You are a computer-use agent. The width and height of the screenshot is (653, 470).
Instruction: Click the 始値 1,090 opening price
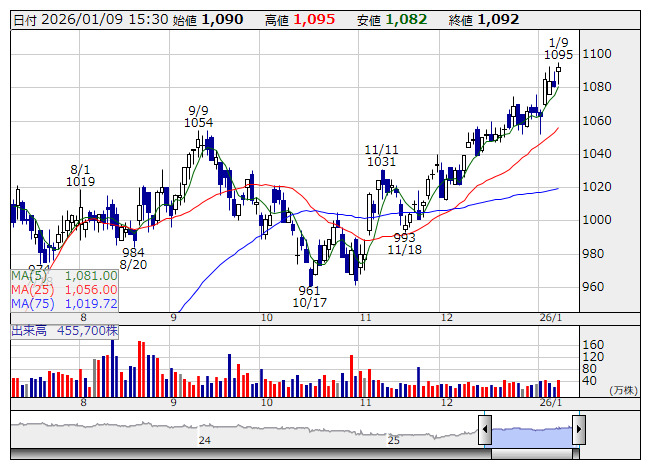pos(208,20)
